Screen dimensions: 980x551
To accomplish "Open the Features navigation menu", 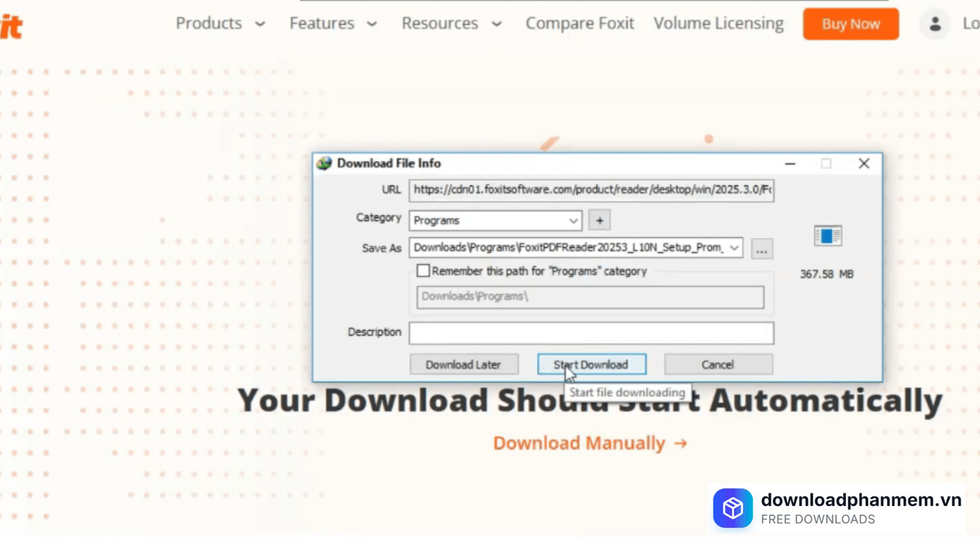I will click(333, 24).
